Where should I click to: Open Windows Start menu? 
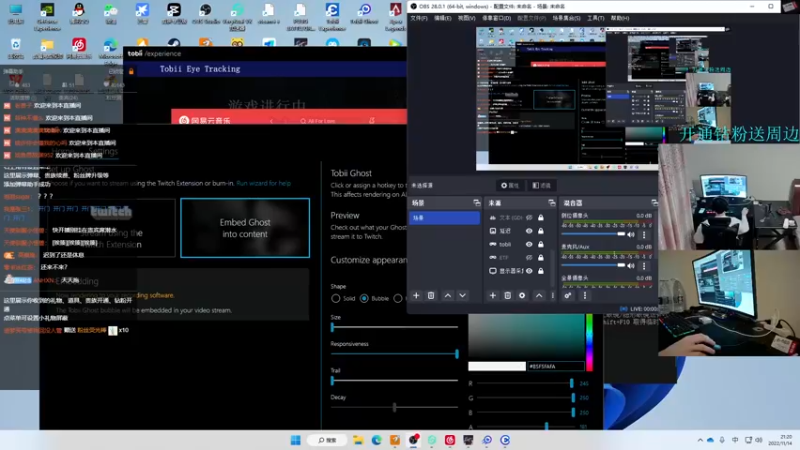[x=295, y=440]
